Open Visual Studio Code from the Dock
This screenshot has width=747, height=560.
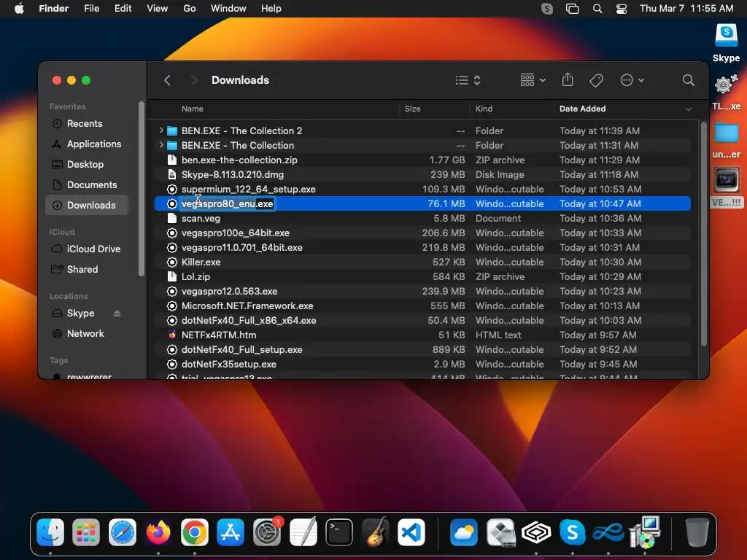[411, 532]
